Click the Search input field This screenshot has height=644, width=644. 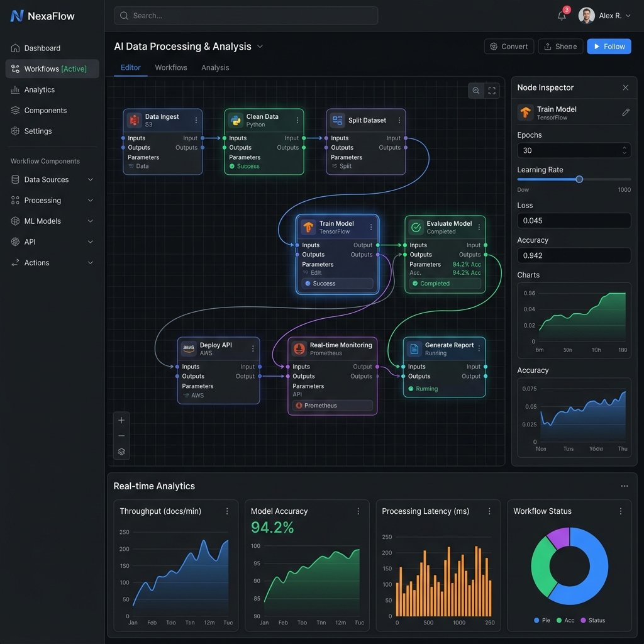(x=246, y=16)
